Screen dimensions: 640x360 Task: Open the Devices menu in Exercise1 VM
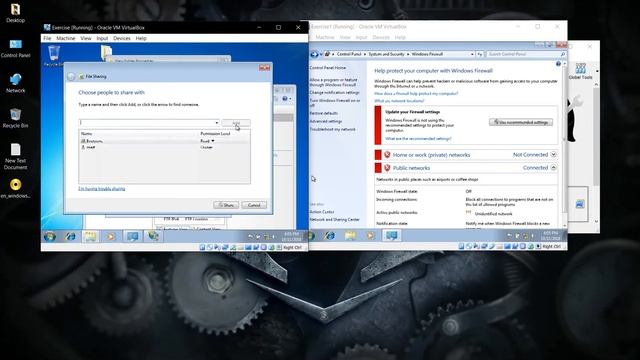[381, 37]
